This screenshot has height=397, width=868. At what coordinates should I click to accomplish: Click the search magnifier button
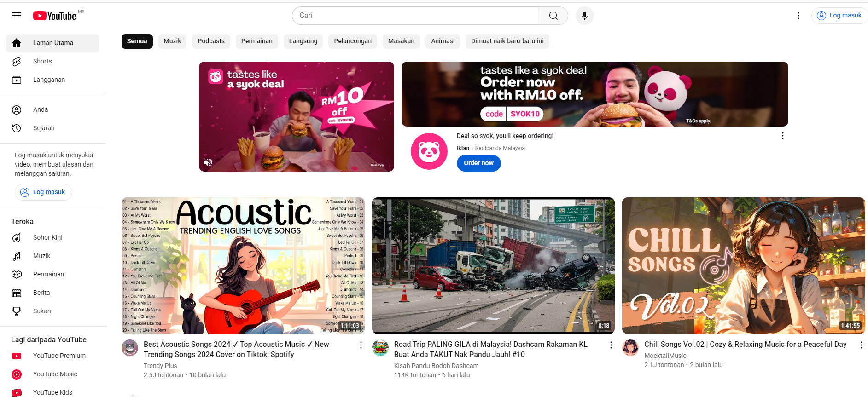coord(553,16)
